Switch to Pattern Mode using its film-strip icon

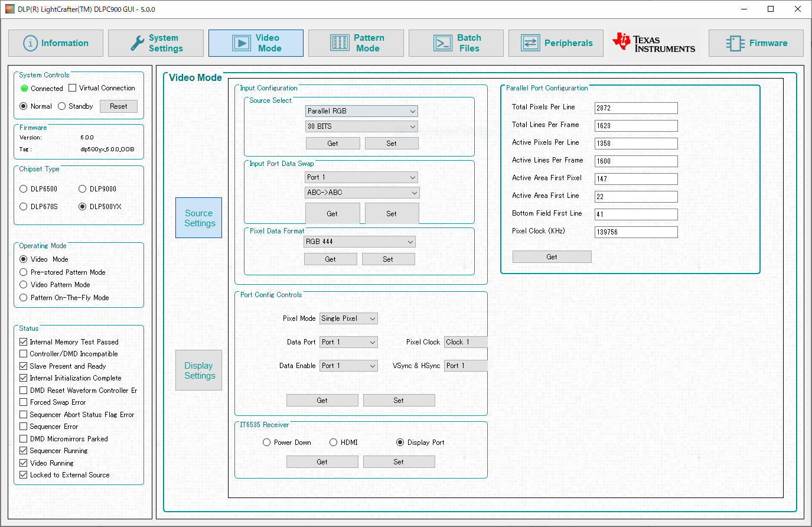pos(356,43)
